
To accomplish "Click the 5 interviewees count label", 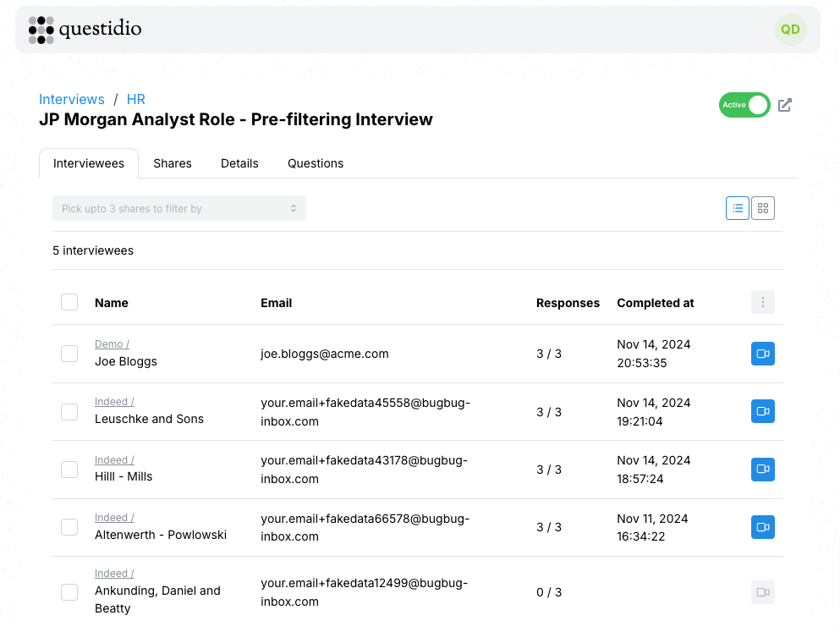I will (93, 250).
